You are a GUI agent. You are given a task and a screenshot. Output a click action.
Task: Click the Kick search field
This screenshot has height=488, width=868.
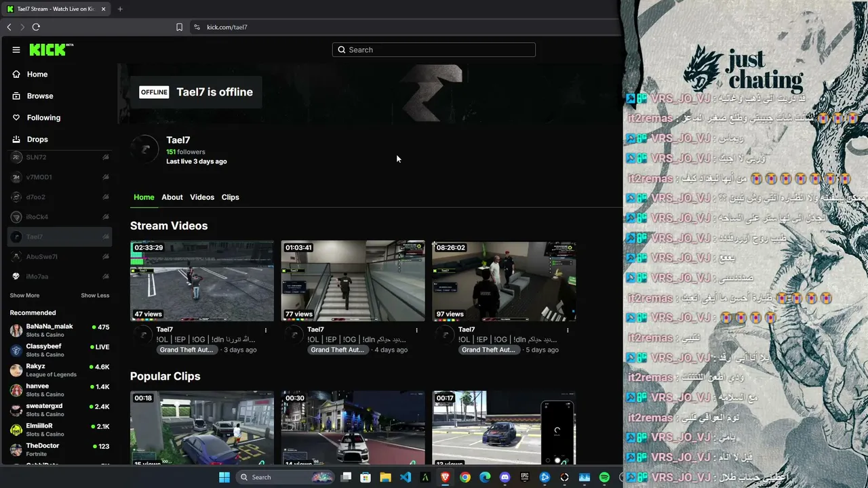click(x=434, y=49)
